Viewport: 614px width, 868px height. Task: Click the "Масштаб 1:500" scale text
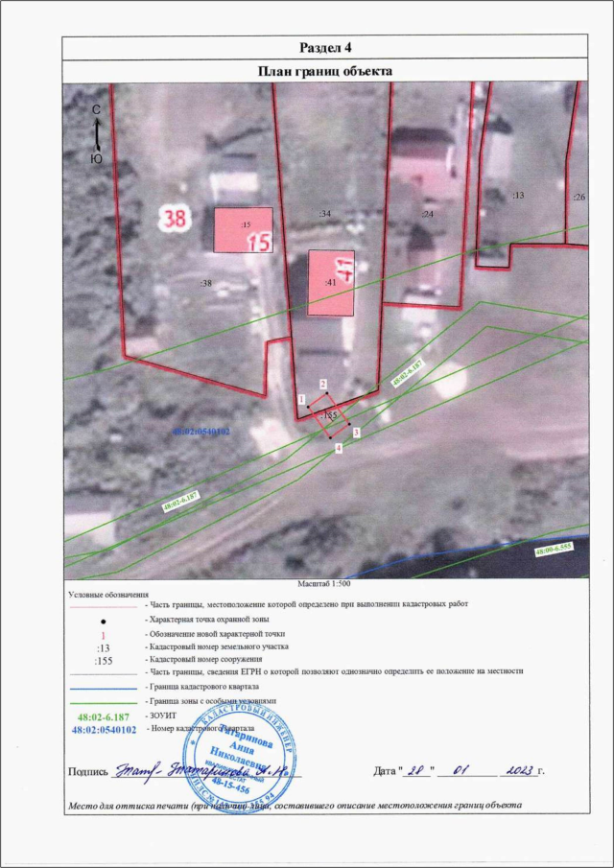(x=324, y=583)
